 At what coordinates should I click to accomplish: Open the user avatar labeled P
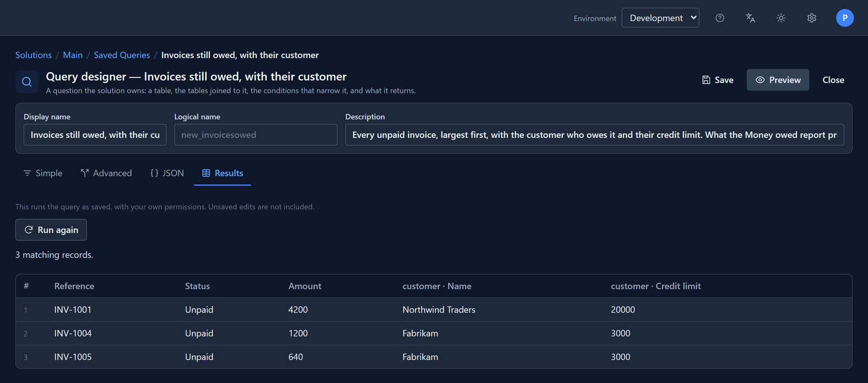(x=845, y=18)
